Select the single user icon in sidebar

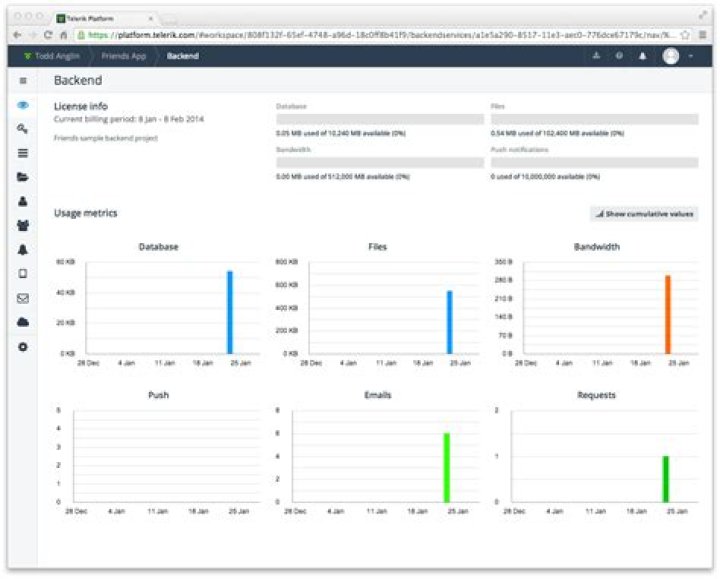click(x=23, y=201)
